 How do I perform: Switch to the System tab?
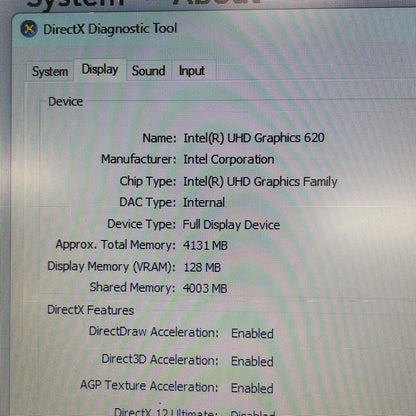(x=50, y=71)
